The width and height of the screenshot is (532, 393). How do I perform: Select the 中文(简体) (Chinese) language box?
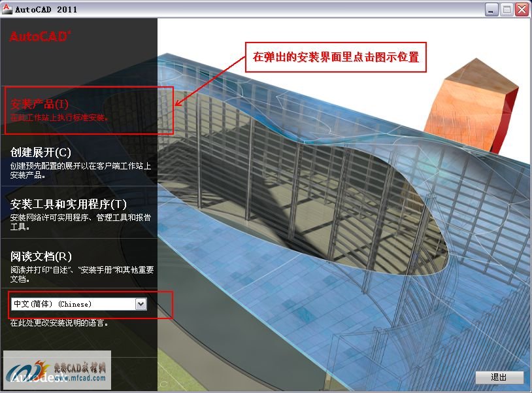[78, 304]
